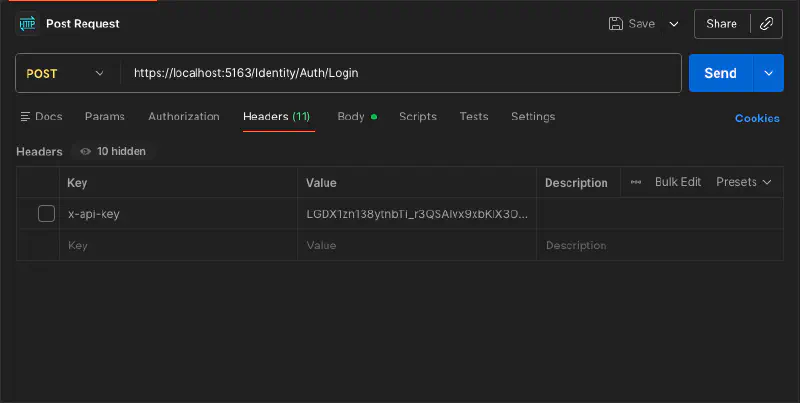This screenshot has height=403, width=800.
Task: Click the Post Request title
Action: click(x=83, y=23)
